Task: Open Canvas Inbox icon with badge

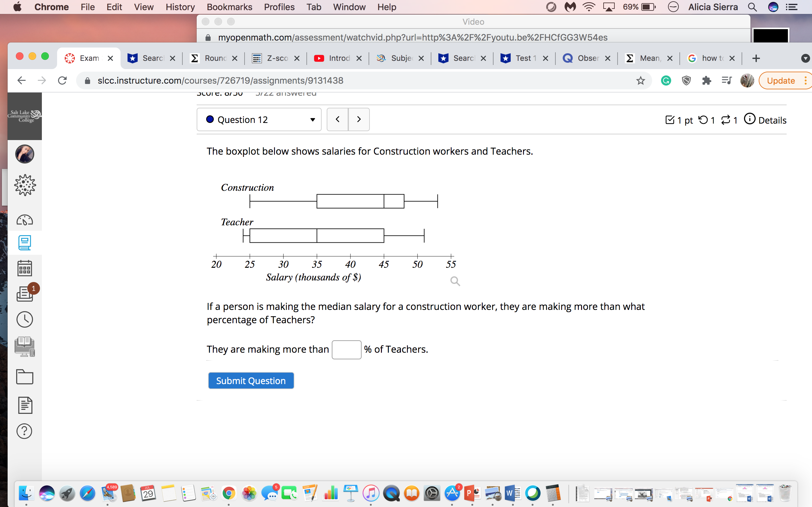Action: click(x=24, y=294)
